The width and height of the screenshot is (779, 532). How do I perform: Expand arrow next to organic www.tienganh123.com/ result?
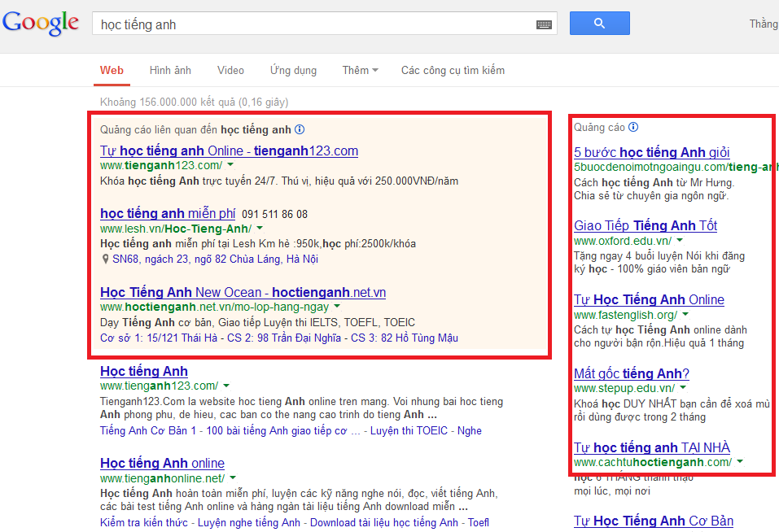226,386
